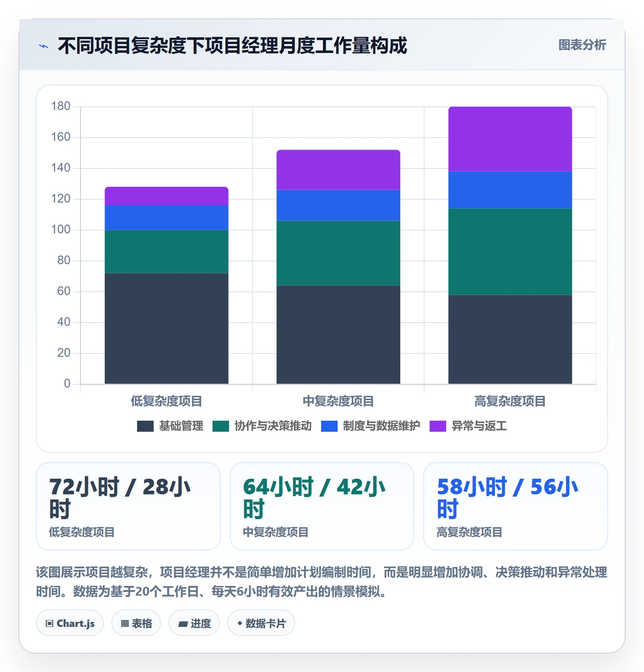Viewport: 644px width, 672px height.
Task: Click the blue segment of the 高复杂度项目 bar
Action: pyautogui.click(x=510, y=190)
